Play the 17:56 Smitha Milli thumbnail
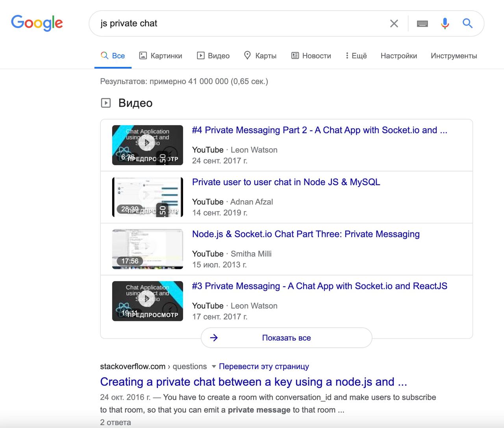 click(x=148, y=249)
